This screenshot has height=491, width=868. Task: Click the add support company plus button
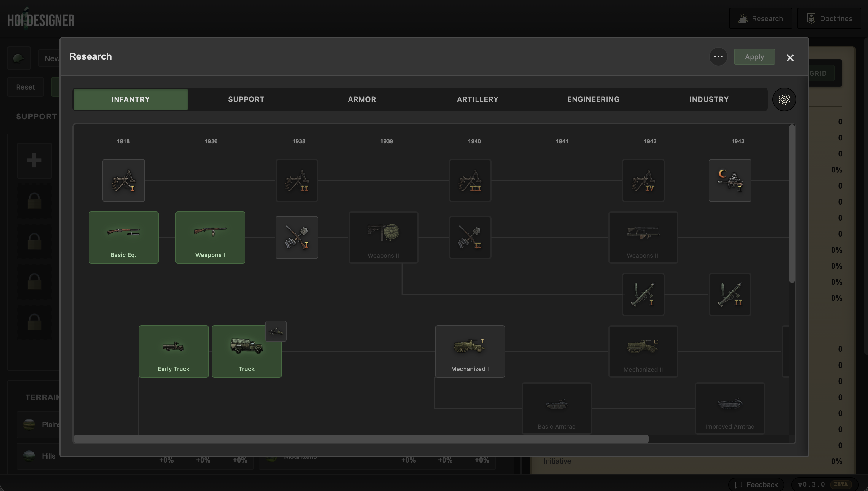tap(34, 161)
